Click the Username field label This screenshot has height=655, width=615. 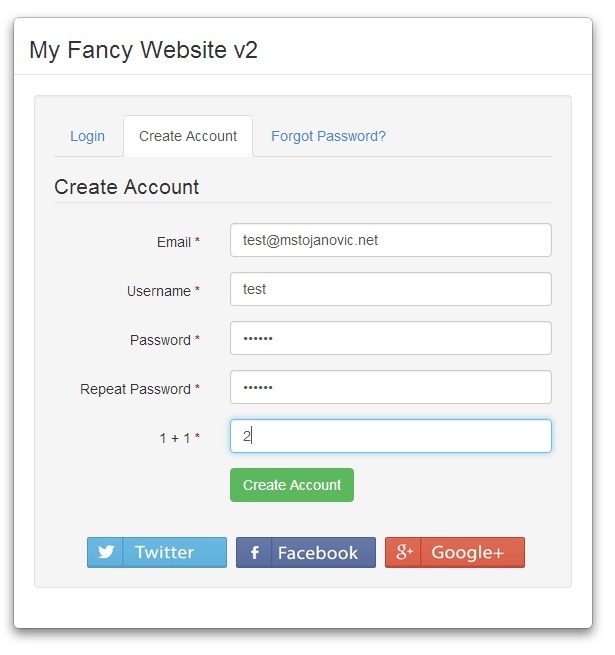(x=159, y=291)
